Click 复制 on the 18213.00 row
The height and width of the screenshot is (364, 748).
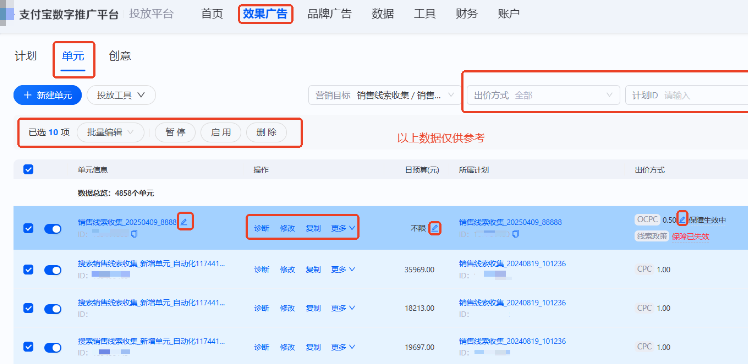[x=313, y=309]
